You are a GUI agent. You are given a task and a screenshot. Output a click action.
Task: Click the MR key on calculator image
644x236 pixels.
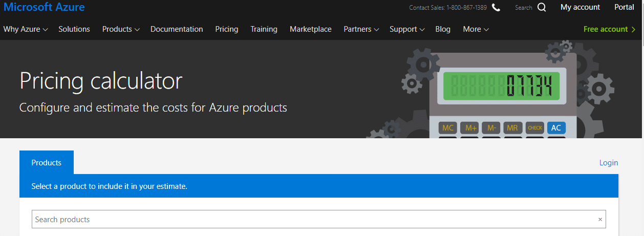click(x=513, y=127)
